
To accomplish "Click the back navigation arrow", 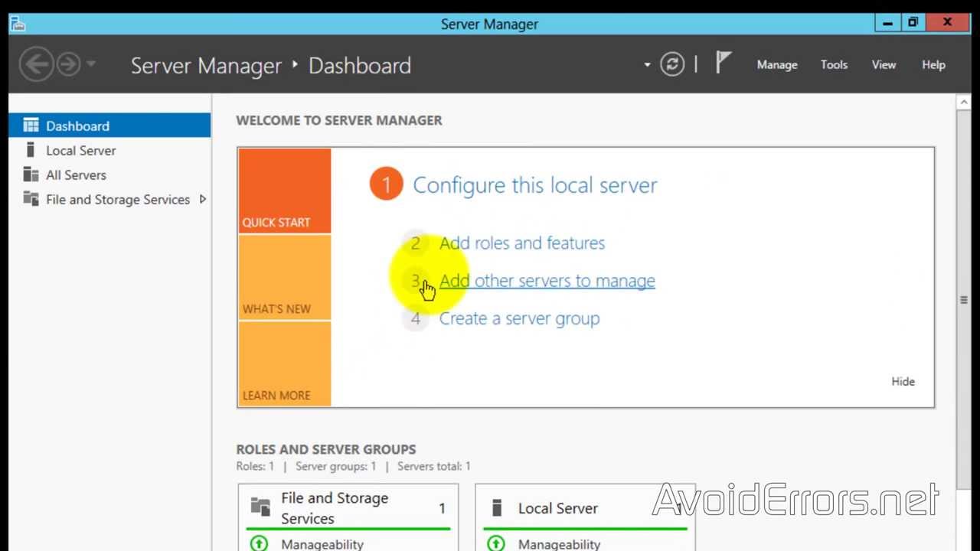I will [36, 64].
